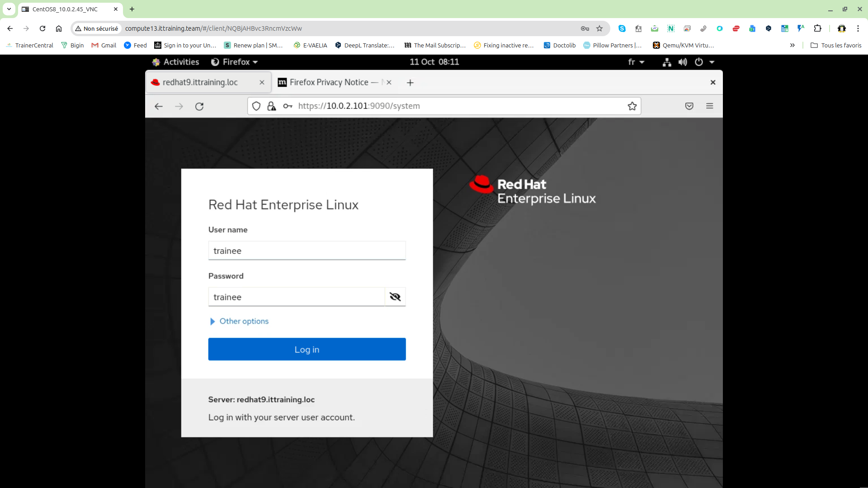Open GNOME power system menu
868x488 pixels.
coord(704,62)
